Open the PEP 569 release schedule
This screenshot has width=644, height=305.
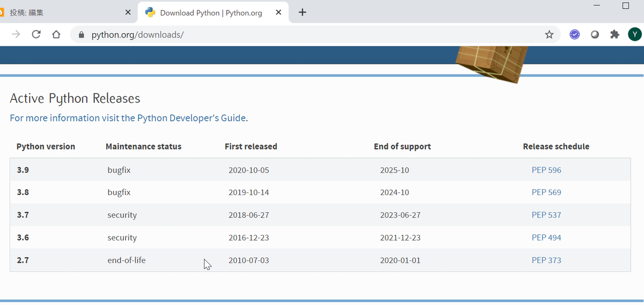[546, 192]
